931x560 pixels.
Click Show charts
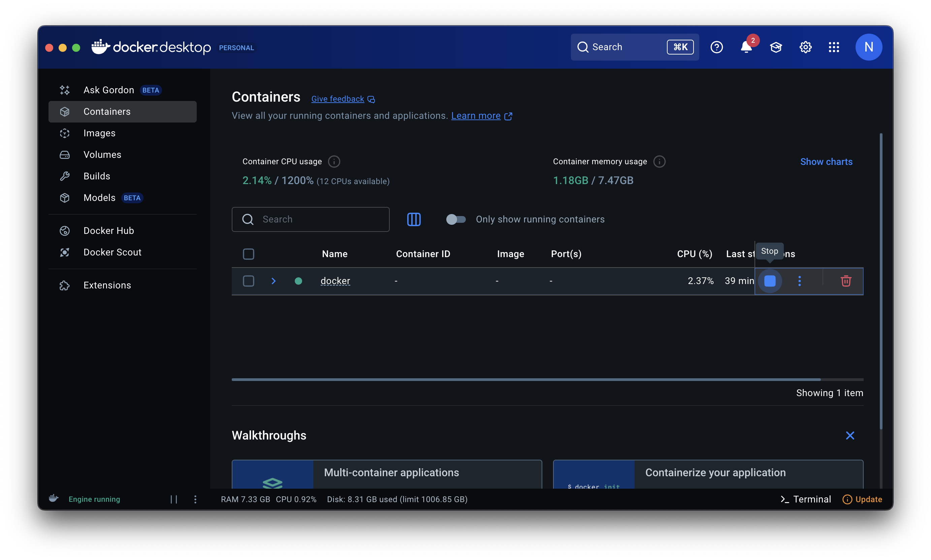pyautogui.click(x=826, y=162)
